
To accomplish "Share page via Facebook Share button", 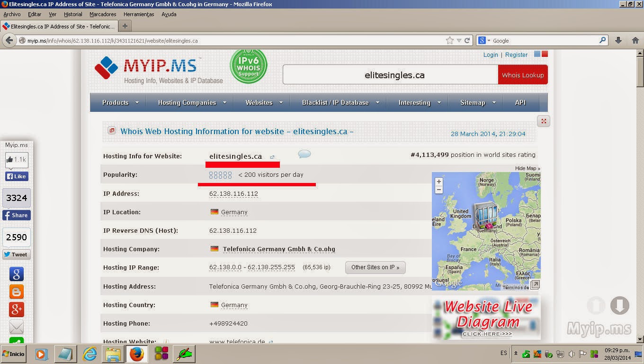I will (x=17, y=215).
